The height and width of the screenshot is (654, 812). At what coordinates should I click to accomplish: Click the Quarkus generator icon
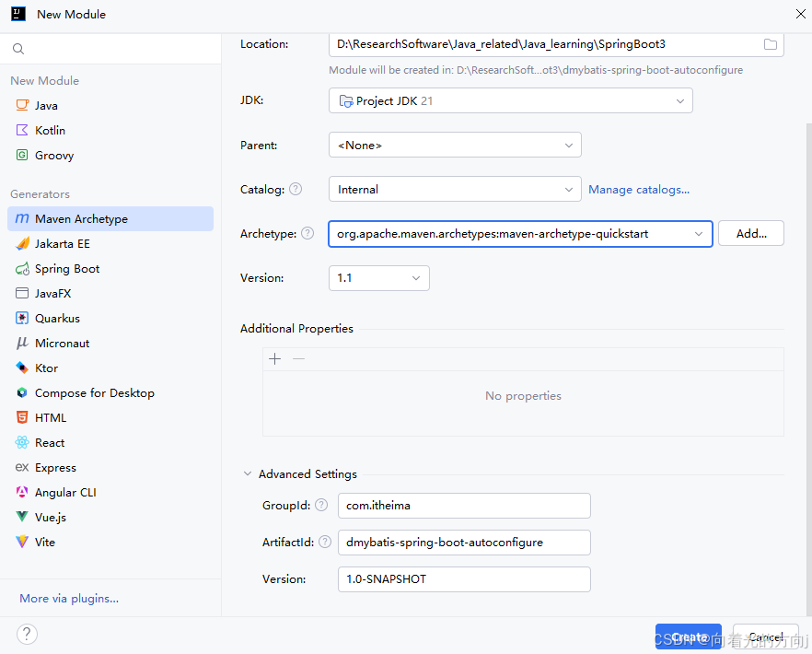point(22,319)
